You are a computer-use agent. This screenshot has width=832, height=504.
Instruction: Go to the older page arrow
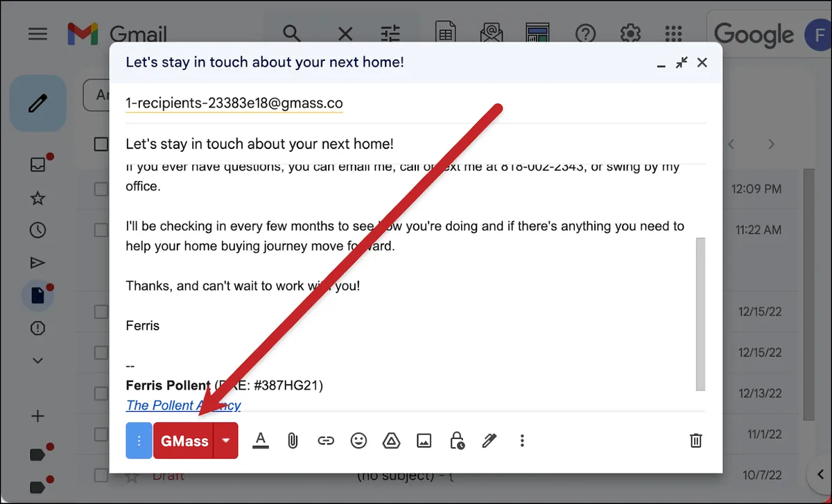coord(771,144)
